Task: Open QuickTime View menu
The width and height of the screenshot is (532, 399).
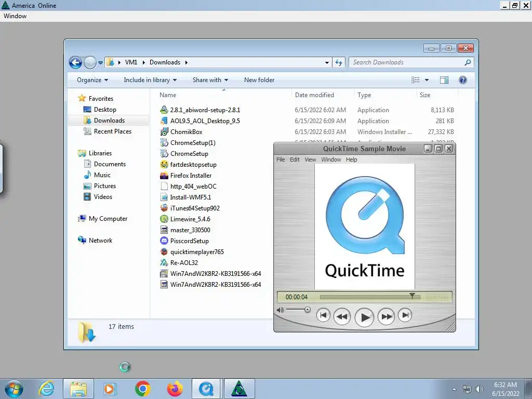Action: click(x=310, y=159)
